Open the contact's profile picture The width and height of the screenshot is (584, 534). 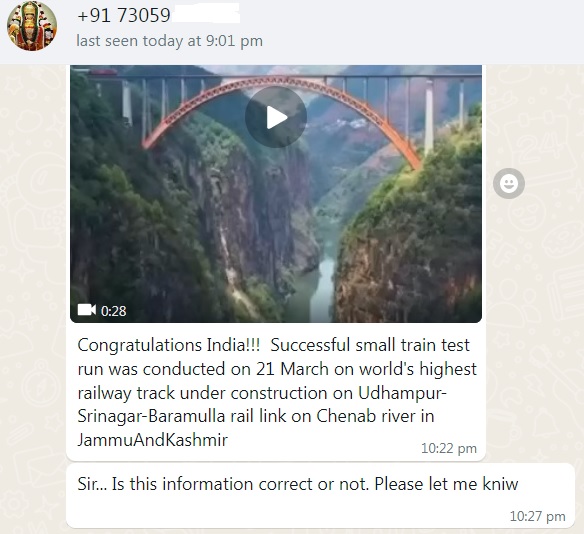[32, 26]
